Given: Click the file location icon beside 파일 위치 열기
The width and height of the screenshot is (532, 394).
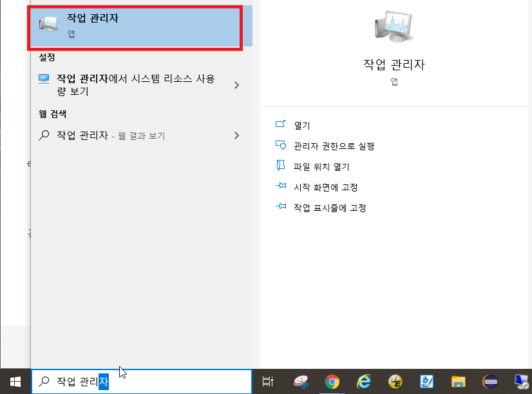Looking at the screenshot, I should click(281, 166).
